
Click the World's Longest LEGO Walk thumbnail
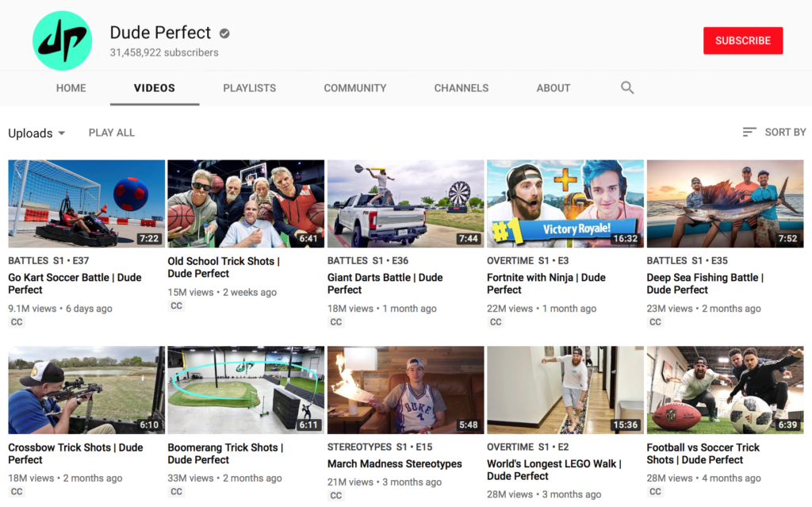(565, 390)
